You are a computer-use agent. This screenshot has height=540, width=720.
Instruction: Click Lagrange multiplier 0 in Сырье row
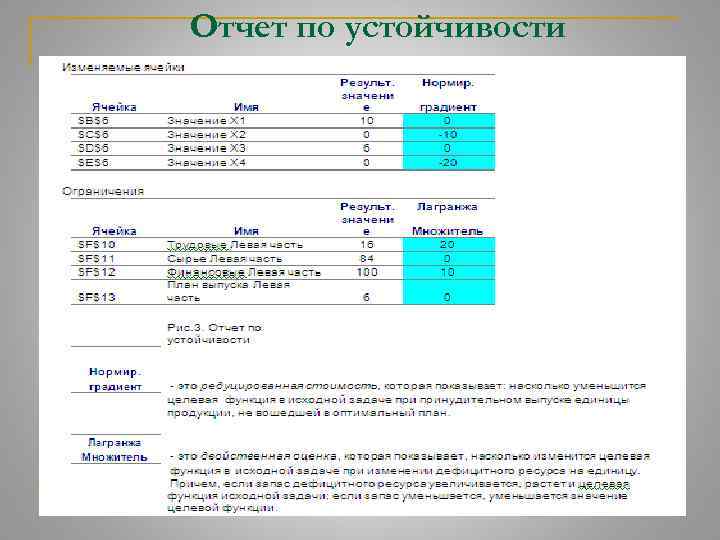449,259
